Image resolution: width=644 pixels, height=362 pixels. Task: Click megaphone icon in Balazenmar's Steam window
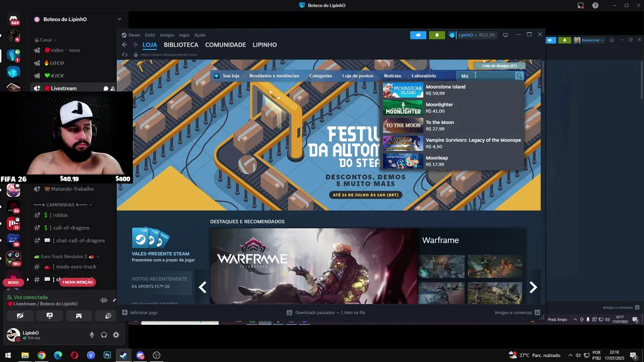[551, 40]
